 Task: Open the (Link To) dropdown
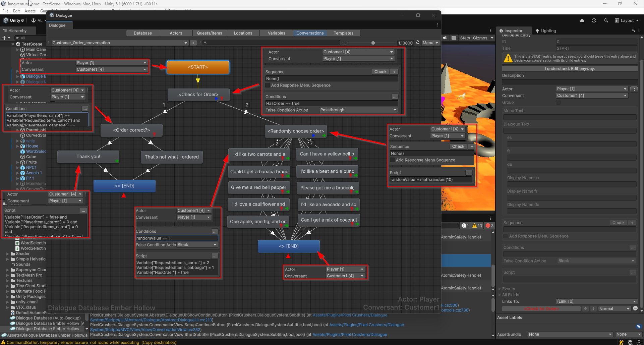coord(596,301)
